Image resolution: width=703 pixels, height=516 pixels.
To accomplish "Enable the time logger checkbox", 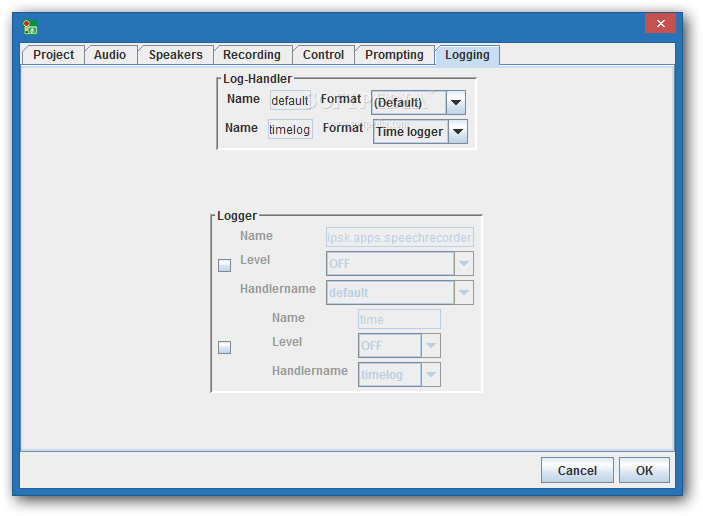I will coord(225,347).
